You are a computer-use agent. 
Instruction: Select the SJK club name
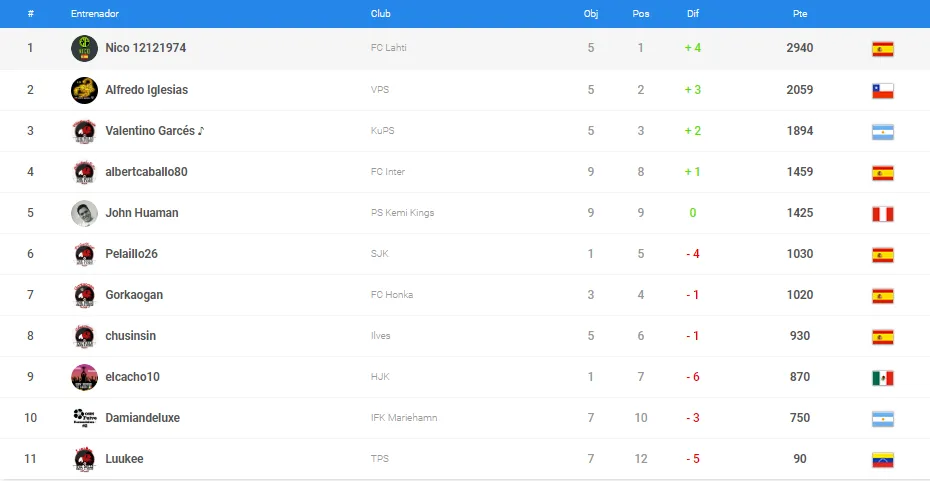[380, 253]
